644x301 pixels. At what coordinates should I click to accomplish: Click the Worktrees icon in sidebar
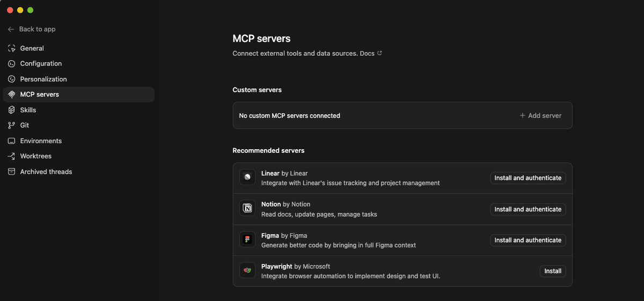11,156
